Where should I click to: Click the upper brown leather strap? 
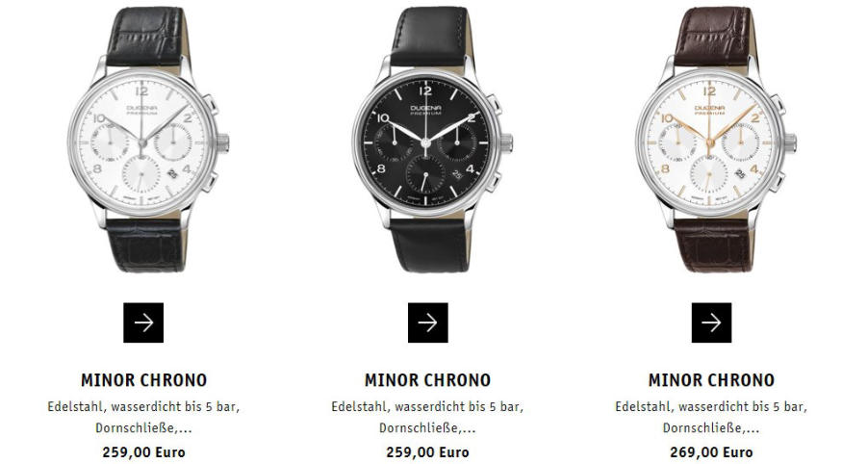713,36
